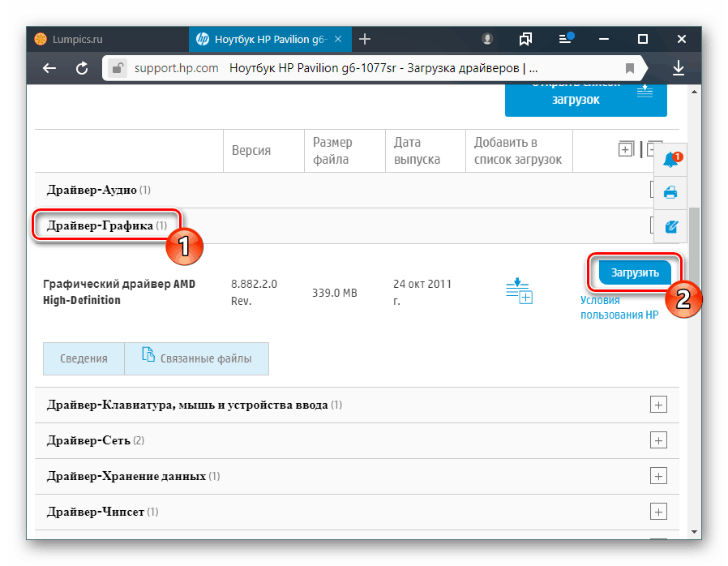Viewport: 728px width, 566px height.
Task: Minimize the browser window
Action: [x=604, y=39]
